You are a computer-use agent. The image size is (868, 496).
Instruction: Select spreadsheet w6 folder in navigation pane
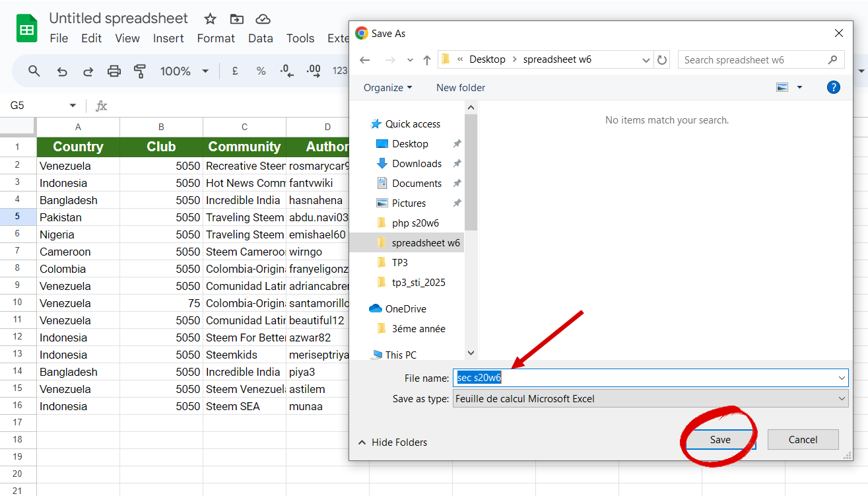click(426, 242)
